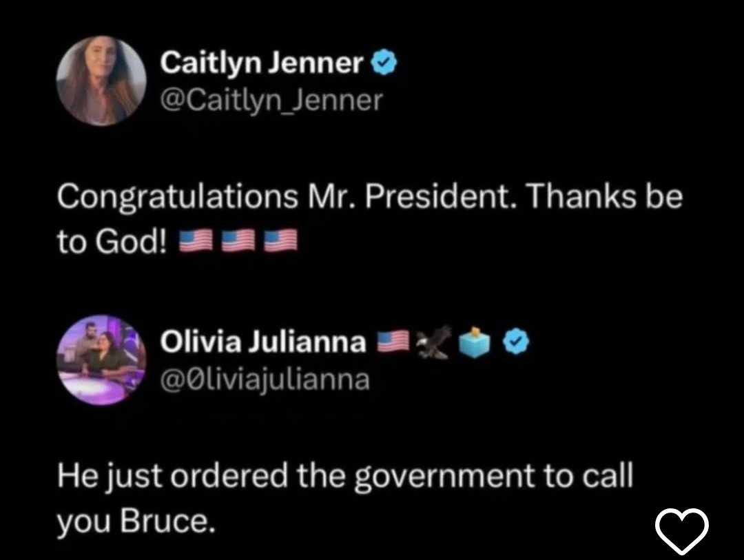Click the middle flag emoji in Caitlyn's tweet
The image size is (744, 560).
tap(238, 242)
